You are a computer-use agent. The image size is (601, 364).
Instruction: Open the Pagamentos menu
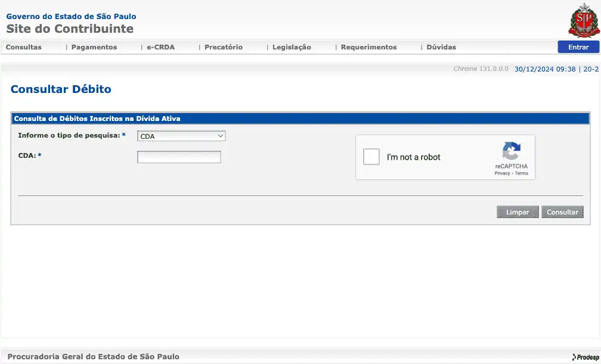click(x=94, y=47)
